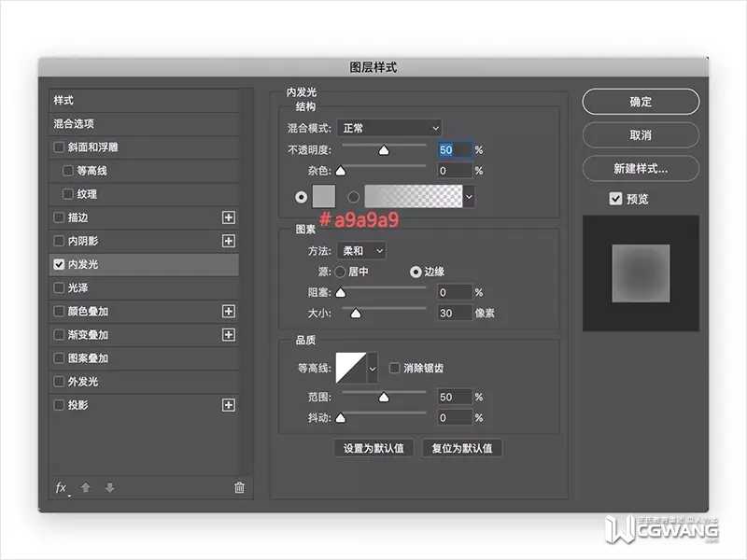
Task: Click 设置为默认值 button
Action: click(x=373, y=448)
